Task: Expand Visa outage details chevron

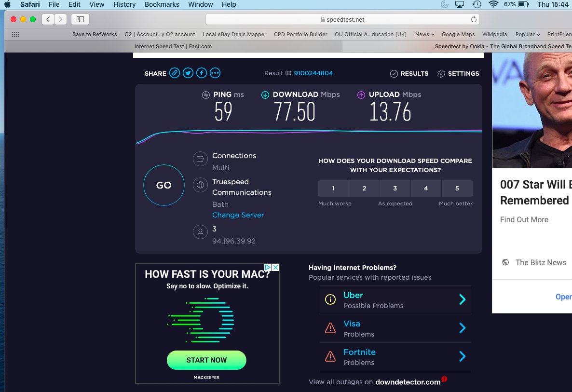Action: click(462, 328)
